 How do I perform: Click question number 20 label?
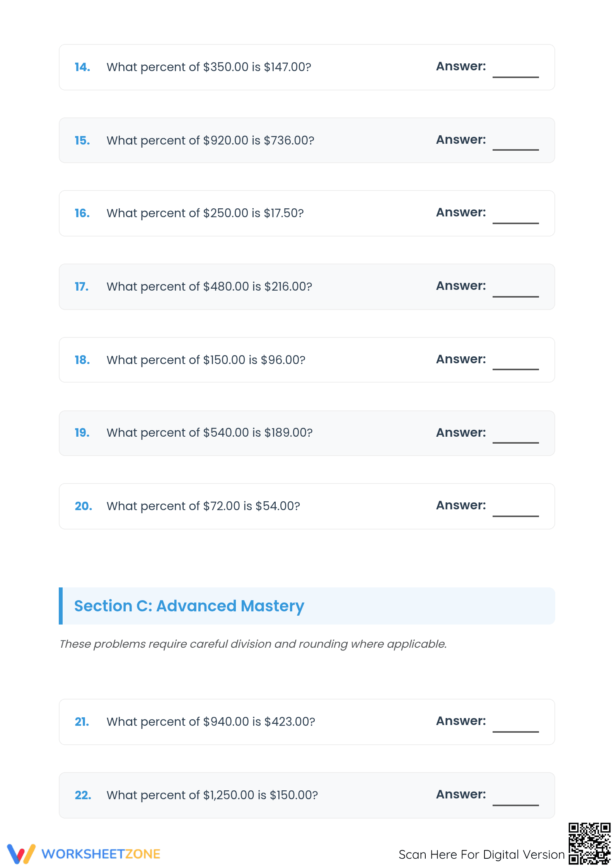click(84, 506)
